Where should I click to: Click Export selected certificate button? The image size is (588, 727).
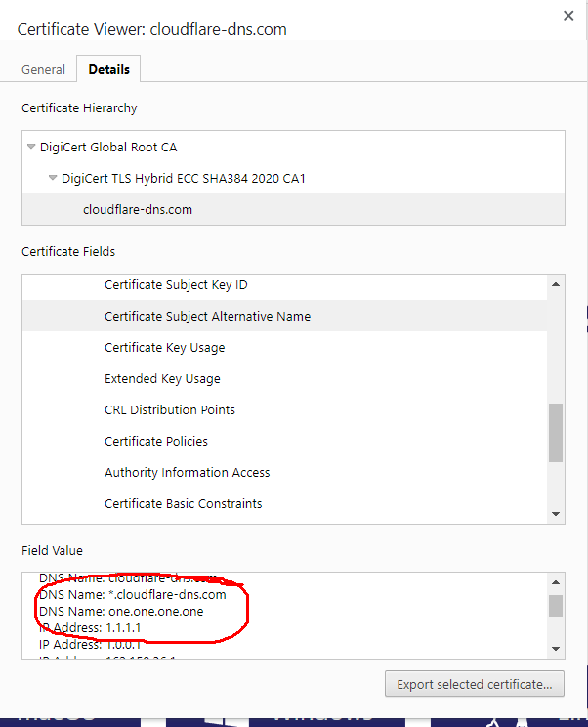(475, 684)
